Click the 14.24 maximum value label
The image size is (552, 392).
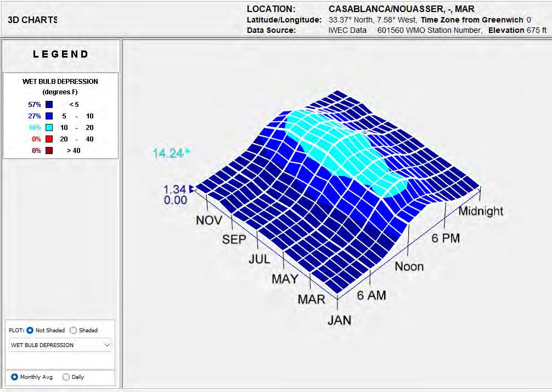click(x=168, y=153)
